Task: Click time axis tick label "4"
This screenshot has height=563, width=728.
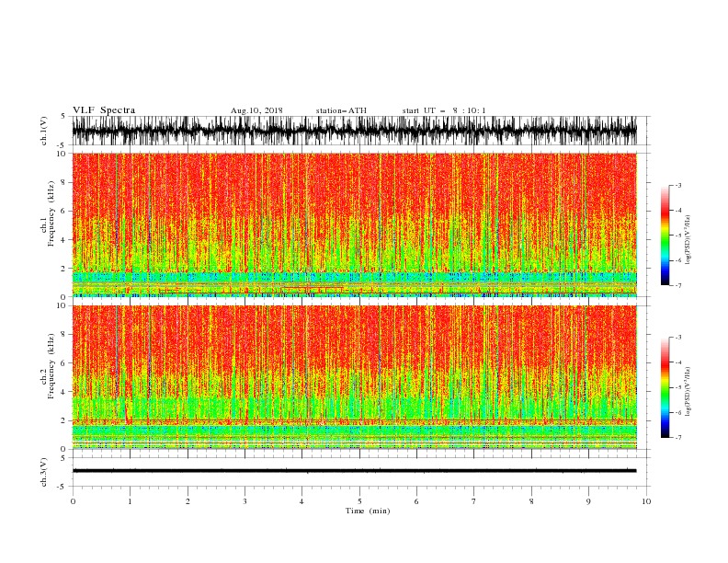Action: (x=301, y=501)
